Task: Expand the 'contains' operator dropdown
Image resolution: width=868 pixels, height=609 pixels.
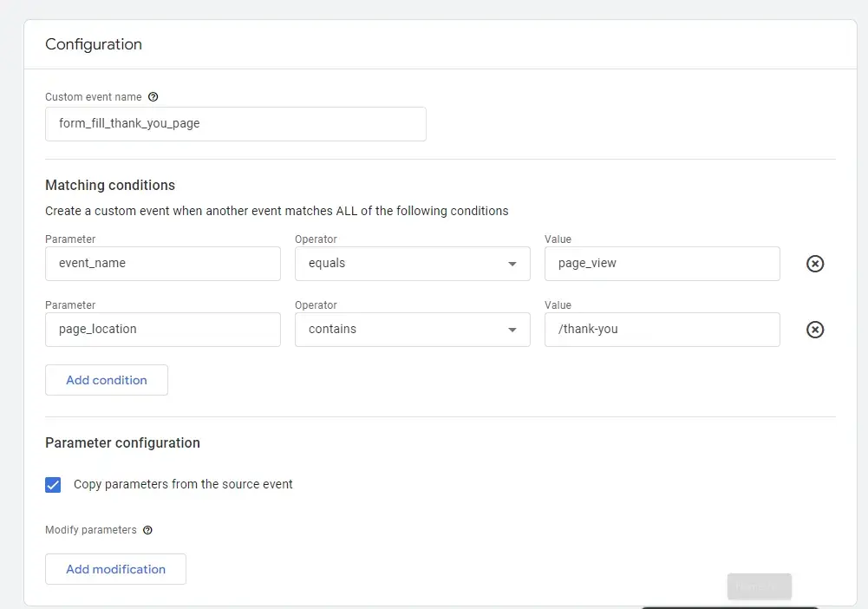Action: (x=412, y=330)
